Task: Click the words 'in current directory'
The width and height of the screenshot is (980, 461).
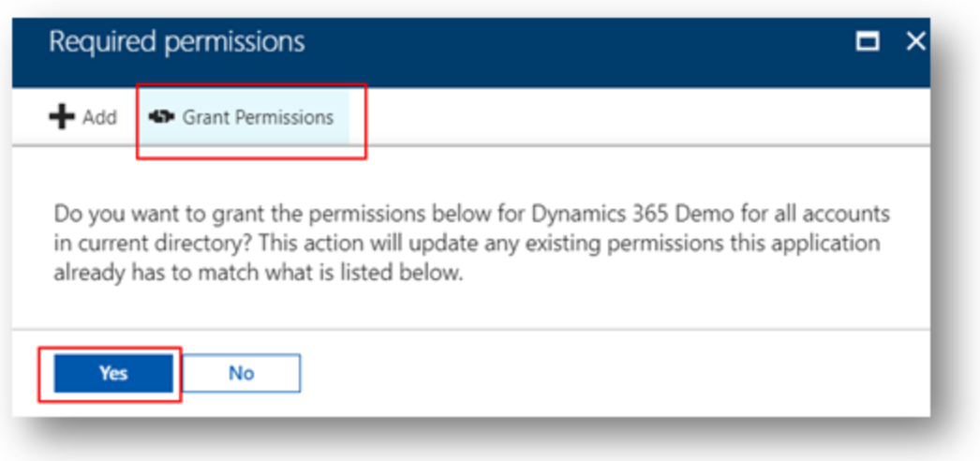Action: (147, 245)
